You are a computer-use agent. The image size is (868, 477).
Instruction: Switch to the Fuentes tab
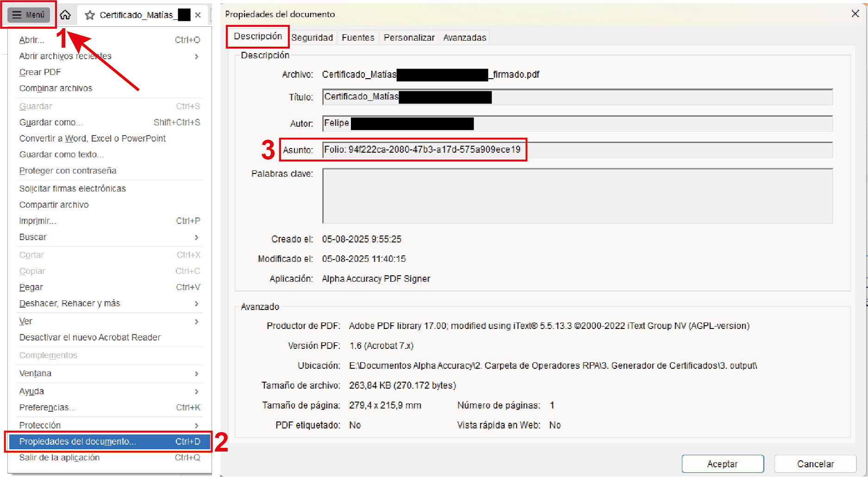(x=358, y=37)
